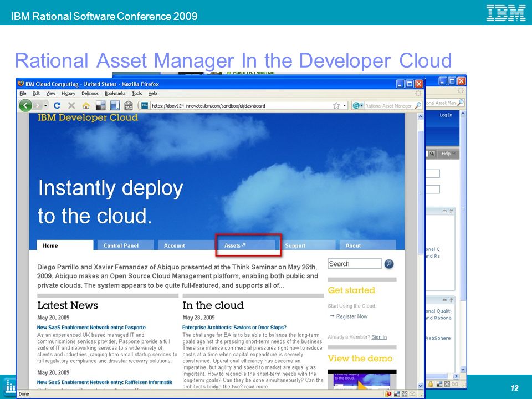Click the background window scrollbar down arrow

[x=463, y=369]
